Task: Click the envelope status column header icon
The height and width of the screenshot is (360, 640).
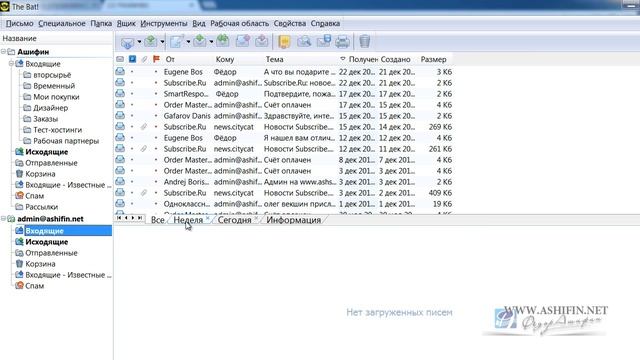Action: [120, 59]
